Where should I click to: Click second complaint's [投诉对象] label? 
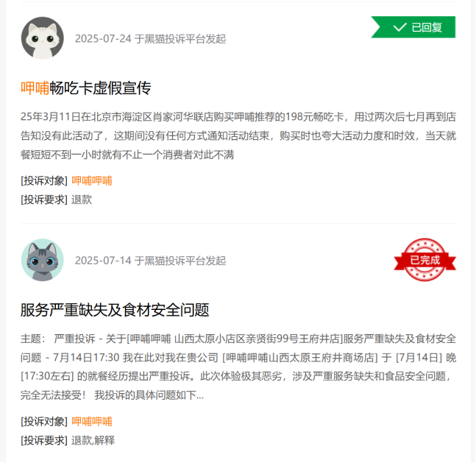click(44, 421)
